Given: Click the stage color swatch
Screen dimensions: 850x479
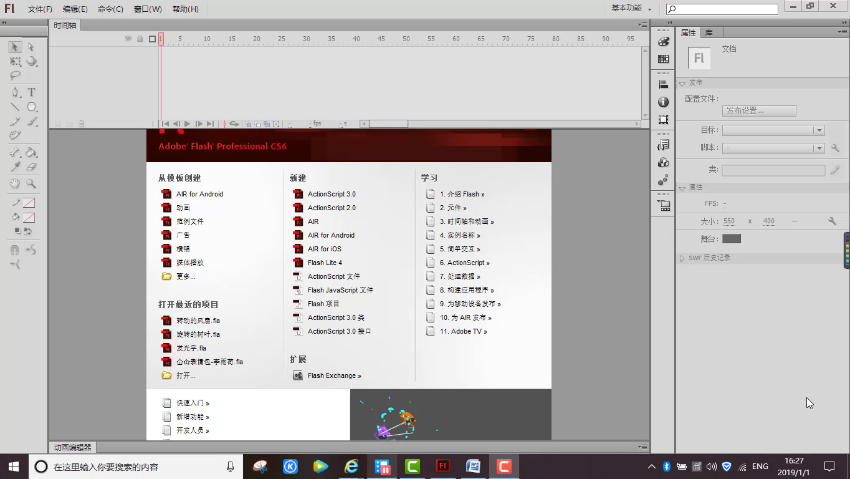Looking at the screenshot, I should pos(731,239).
